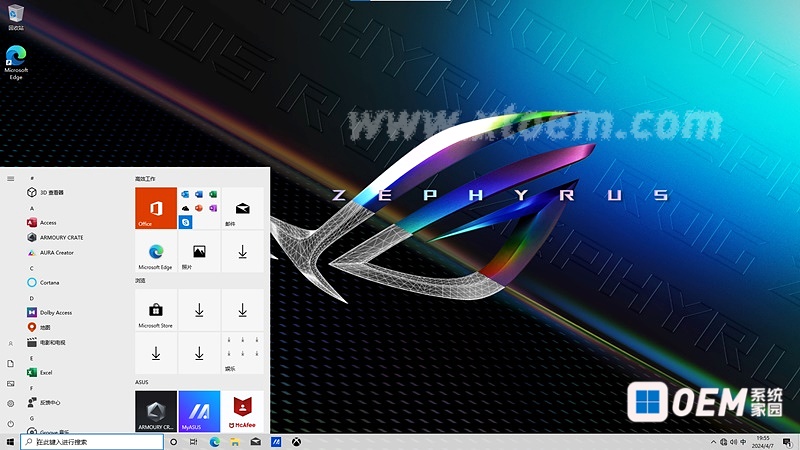Switch input method Chinese indicator

743,442
